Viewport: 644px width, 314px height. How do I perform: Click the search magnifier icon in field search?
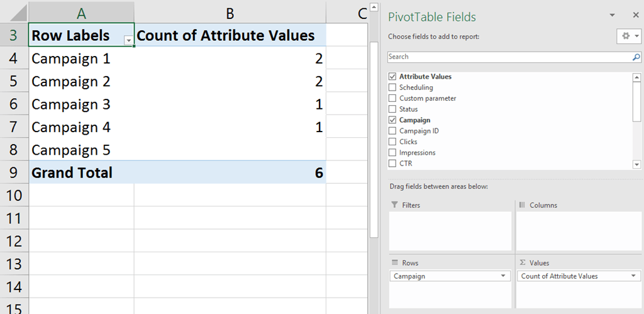636,57
